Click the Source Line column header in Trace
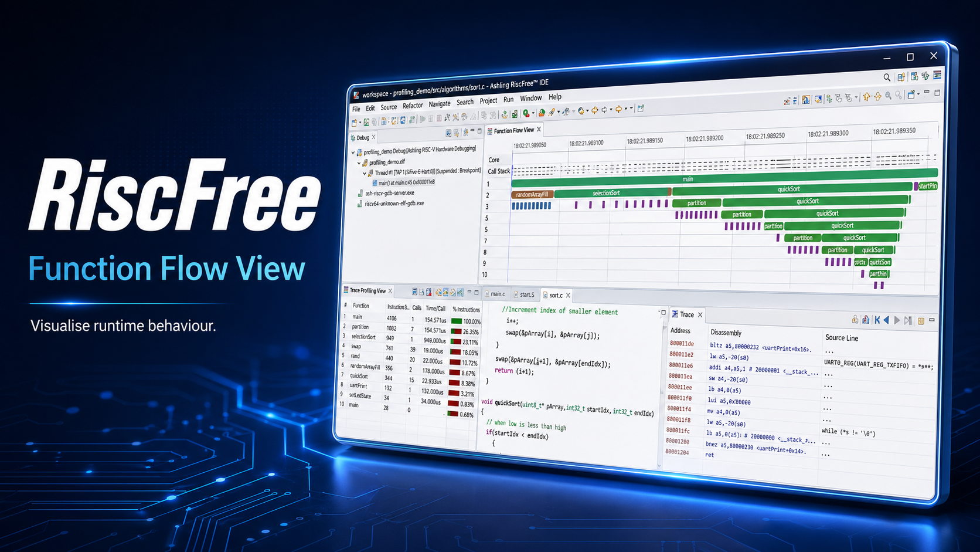The height and width of the screenshot is (552, 980). pyautogui.click(x=842, y=338)
